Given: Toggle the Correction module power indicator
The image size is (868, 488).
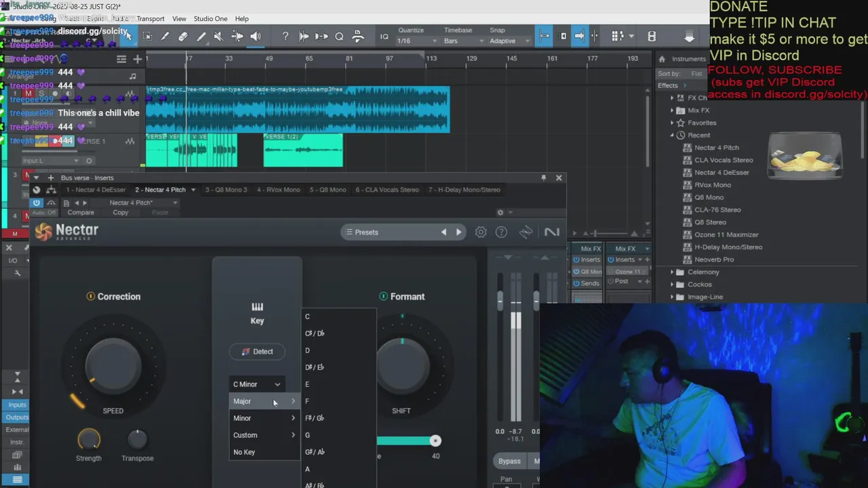Looking at the screenshot, I should (x=90, y=296).
